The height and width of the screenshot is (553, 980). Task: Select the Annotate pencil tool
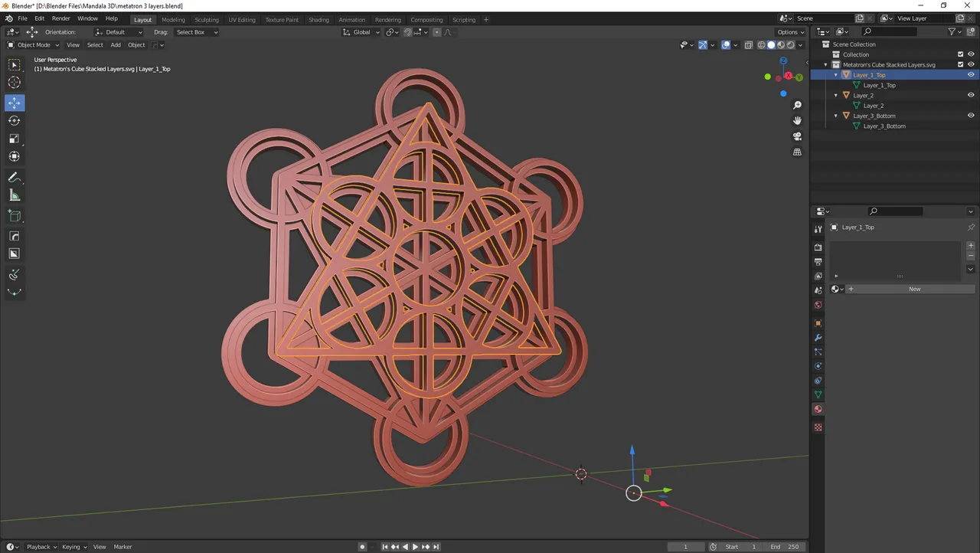click(15, 178)
